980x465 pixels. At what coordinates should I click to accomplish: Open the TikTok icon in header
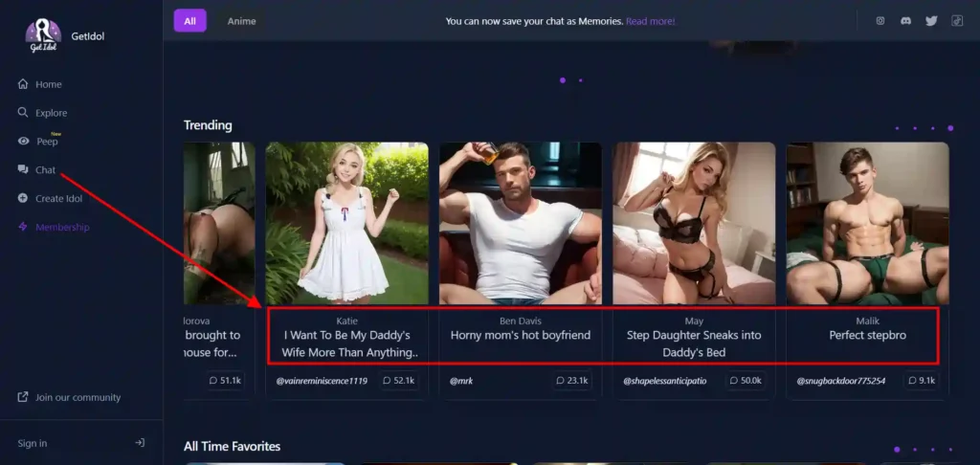point(957,21)
